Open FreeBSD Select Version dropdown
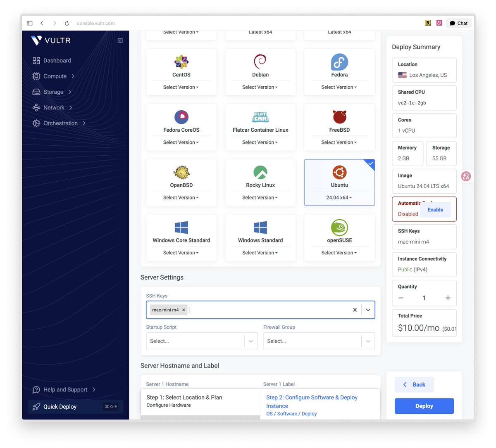Screen dimensions: 496x448 pos(339,142)
